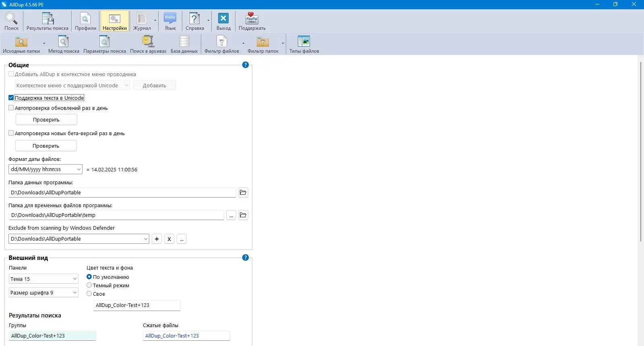Open the Фильтр файлов tab

222,44
